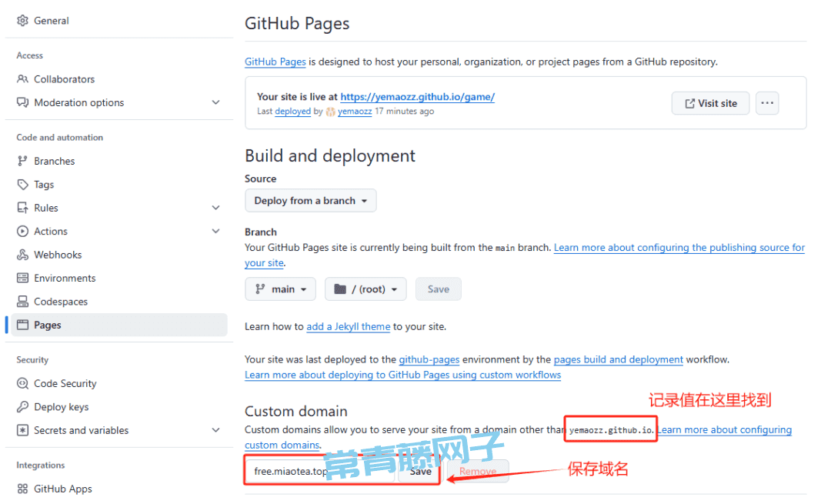831x504 pixels.
Task: Open GitHub Apps integrations
Action: [x=63, y=489]
